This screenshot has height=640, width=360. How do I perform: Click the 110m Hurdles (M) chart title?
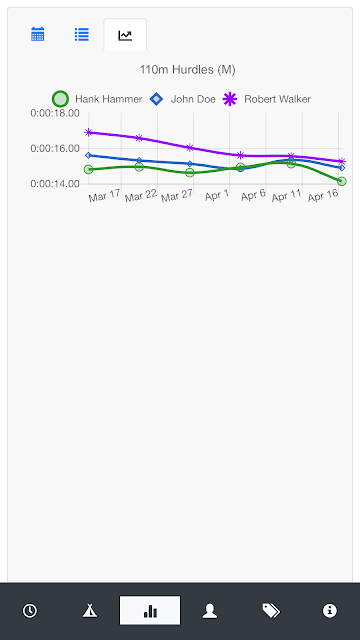(x=188, y=70)
